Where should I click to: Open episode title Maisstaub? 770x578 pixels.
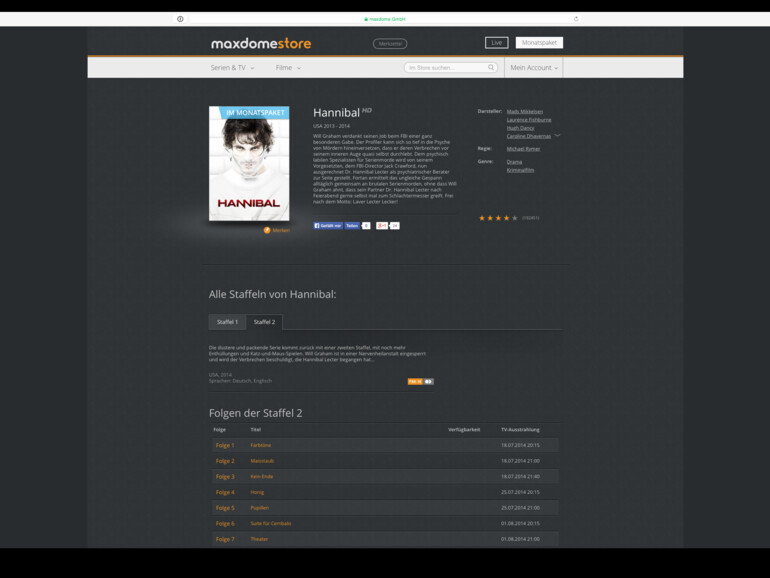click(x=262, y=461)
